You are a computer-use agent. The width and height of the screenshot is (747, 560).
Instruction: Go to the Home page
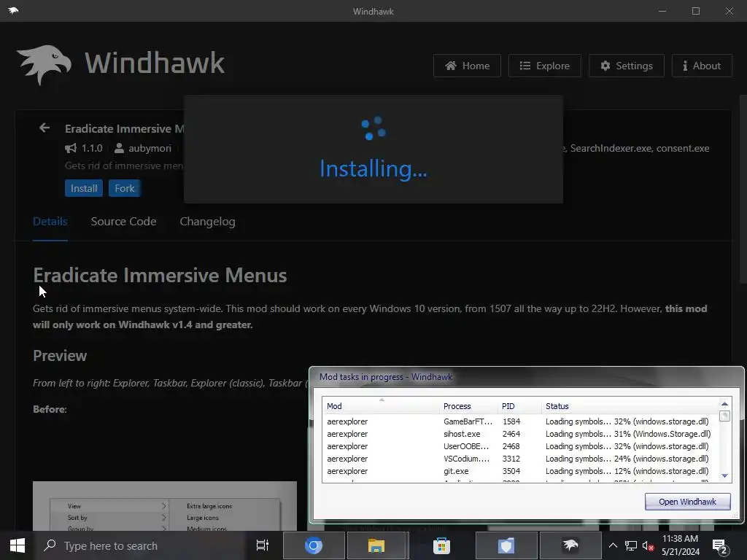[467, 66]
